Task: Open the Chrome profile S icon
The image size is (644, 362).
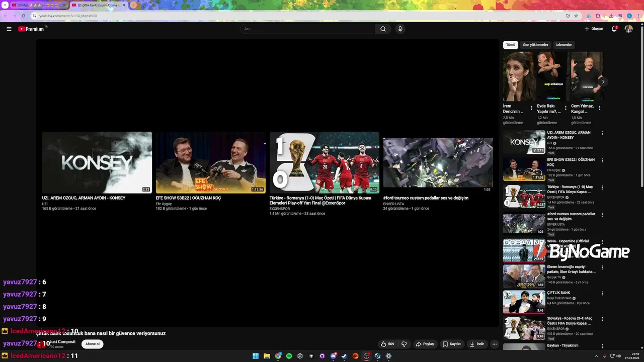Action: click(629, 16)
